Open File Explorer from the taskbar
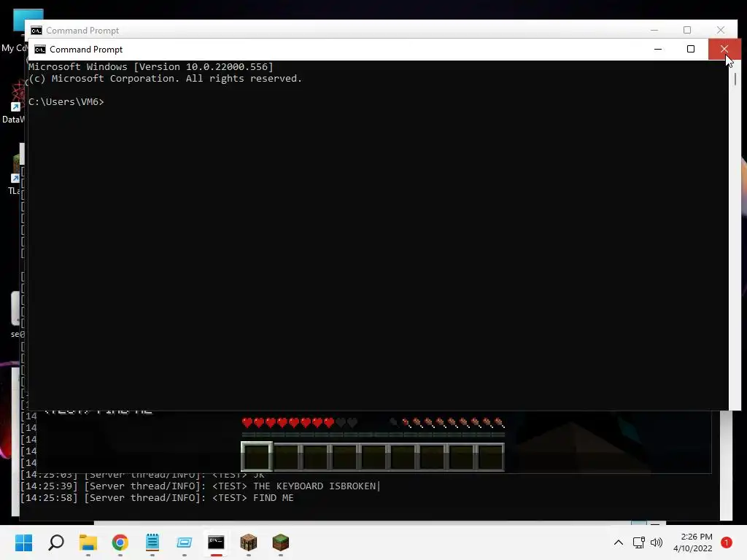 coord(88,542)
